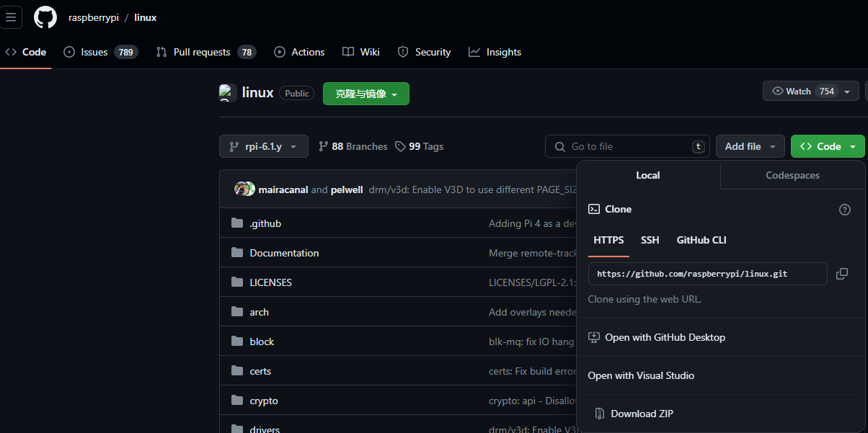This screenshot has height=433, width=868.
Task: Open the green 克隆与镜像 dropdown
Action: (366, 94)
